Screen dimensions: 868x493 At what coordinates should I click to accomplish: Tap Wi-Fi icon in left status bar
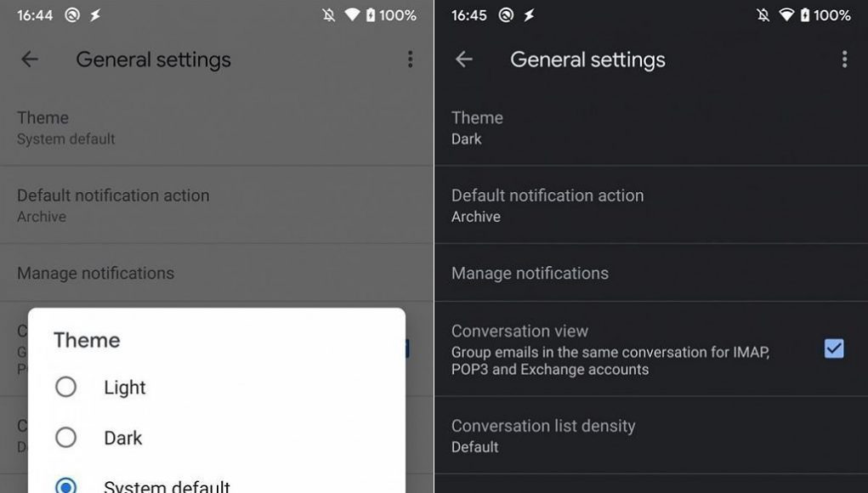click(x=352, y=15)
